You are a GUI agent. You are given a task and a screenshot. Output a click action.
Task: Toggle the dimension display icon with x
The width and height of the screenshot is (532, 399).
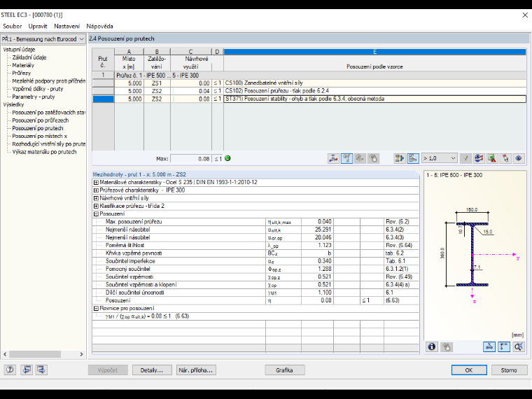pos(489,346)
